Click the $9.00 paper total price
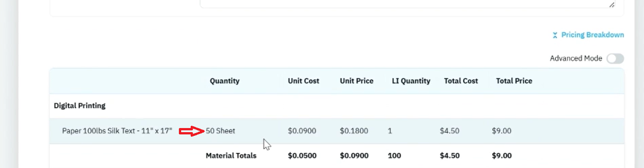644x168 pixels. click(x=501, y=131)
